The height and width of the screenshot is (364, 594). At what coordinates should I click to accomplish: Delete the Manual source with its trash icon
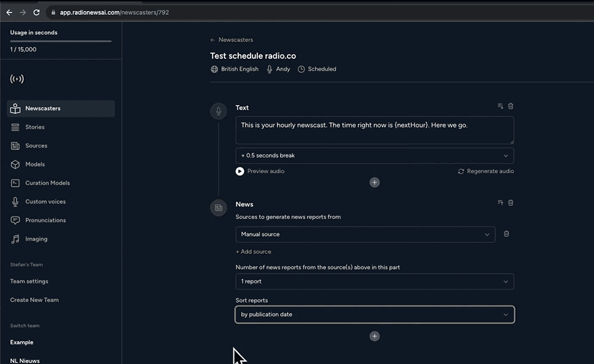click(x=506, y=234)
